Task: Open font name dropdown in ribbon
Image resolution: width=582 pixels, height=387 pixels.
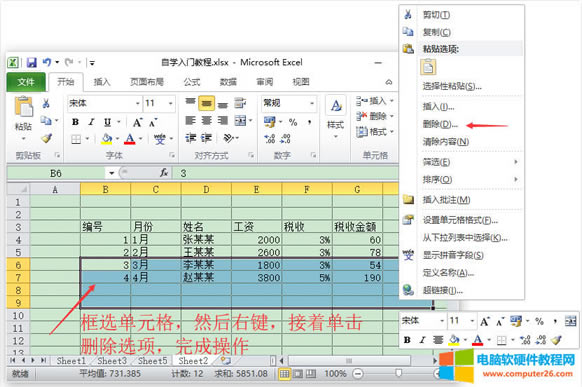Action: coord(137,103)
